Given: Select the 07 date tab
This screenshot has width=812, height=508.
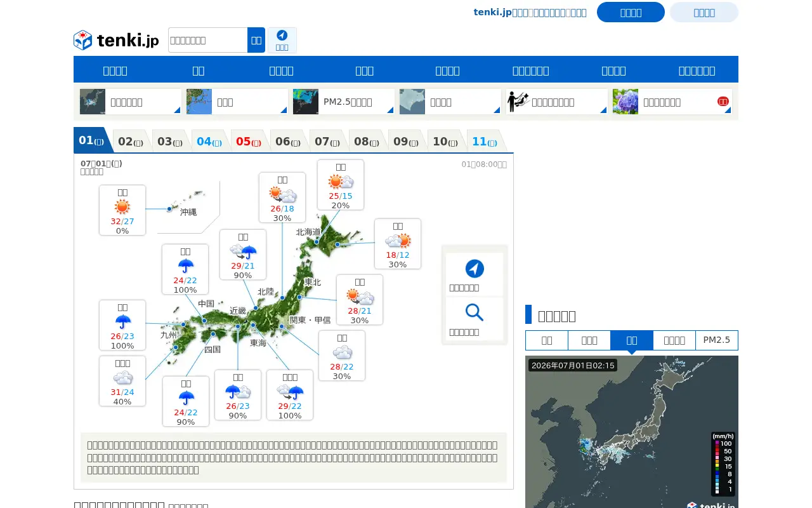Looking at the screenshot, I should pos(329,142).
